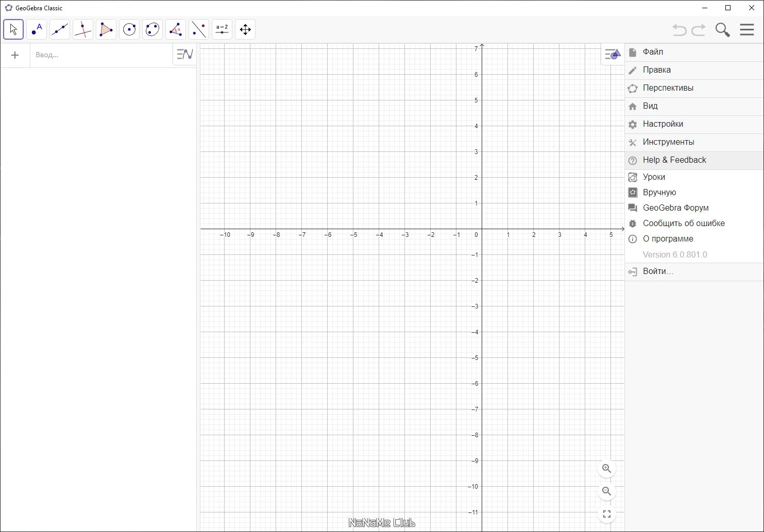This screenshot has height=532, width=764.
Task: Close the GeoGebra Classic window
Action: pyautogui.click(x=752, y=8)
